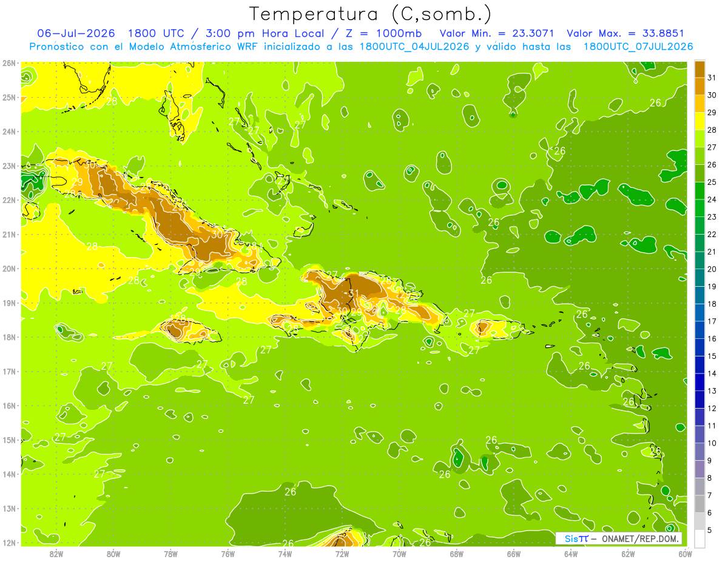Click the longitude axis label "70W"

tap(399, 554)
